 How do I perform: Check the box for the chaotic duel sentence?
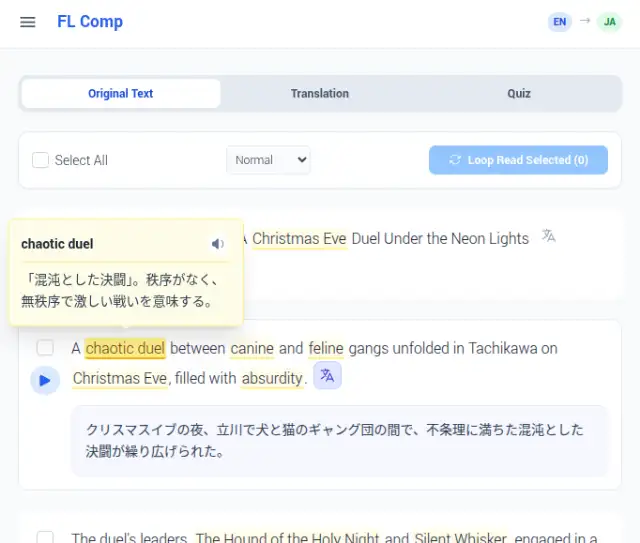(x=45, y=347)
